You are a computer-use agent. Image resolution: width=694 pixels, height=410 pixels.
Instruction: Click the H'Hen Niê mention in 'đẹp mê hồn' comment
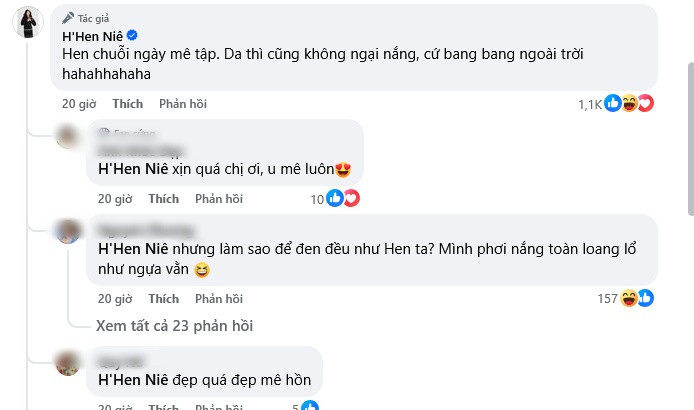[x=131, y=380]
